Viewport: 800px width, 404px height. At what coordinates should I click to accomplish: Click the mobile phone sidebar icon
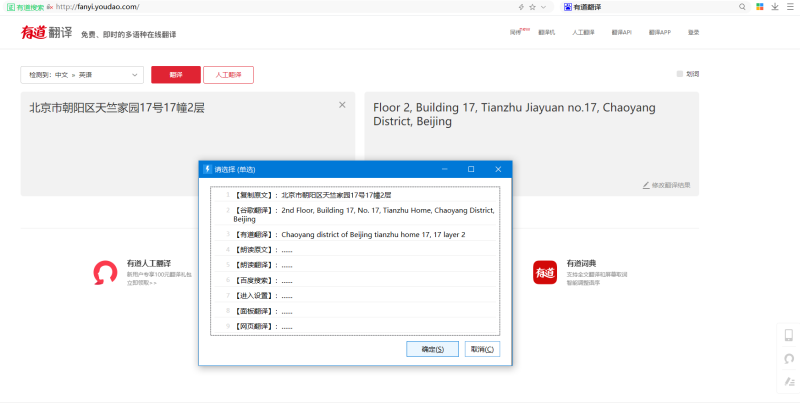(x=789, y=335)
